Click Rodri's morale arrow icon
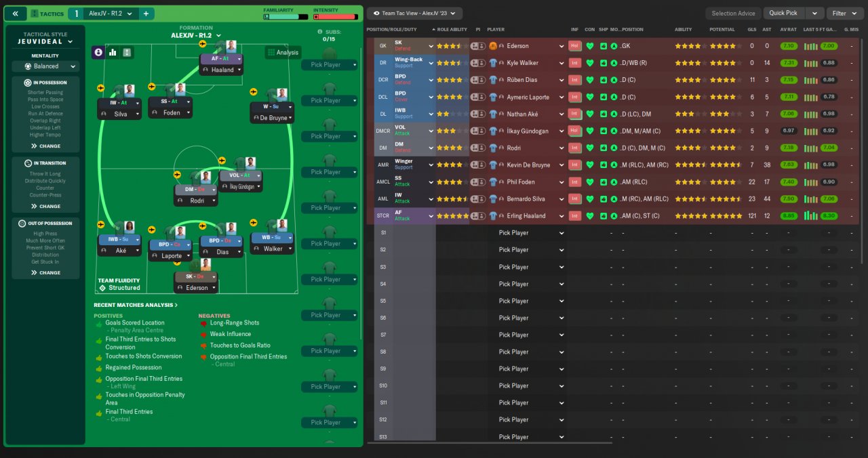Screen dimensions: 868x458 click(x=614, y=148)
